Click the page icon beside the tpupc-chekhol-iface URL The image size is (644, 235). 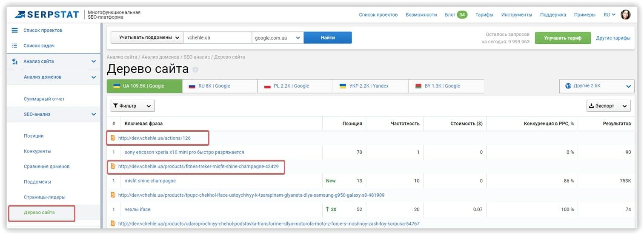[113, 195]
